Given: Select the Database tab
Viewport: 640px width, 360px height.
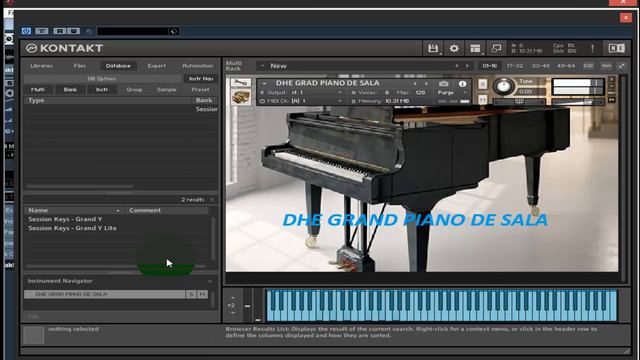Looking at the screenshot, I should tap(118, 66).
